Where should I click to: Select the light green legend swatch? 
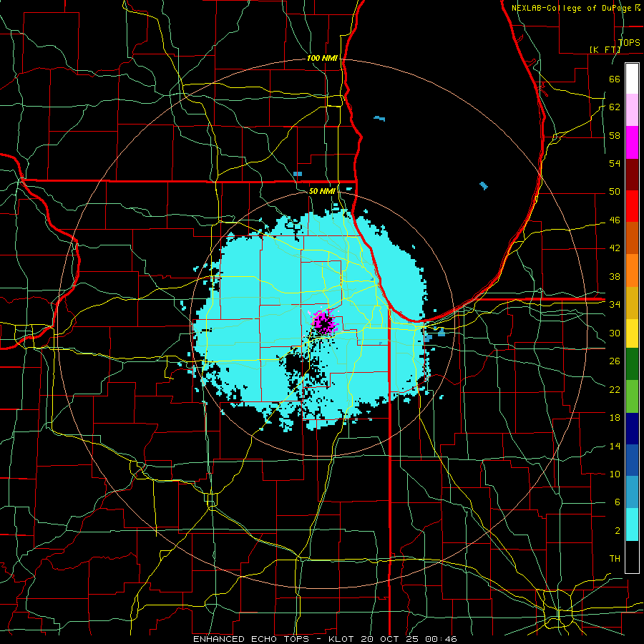(632, 396)
